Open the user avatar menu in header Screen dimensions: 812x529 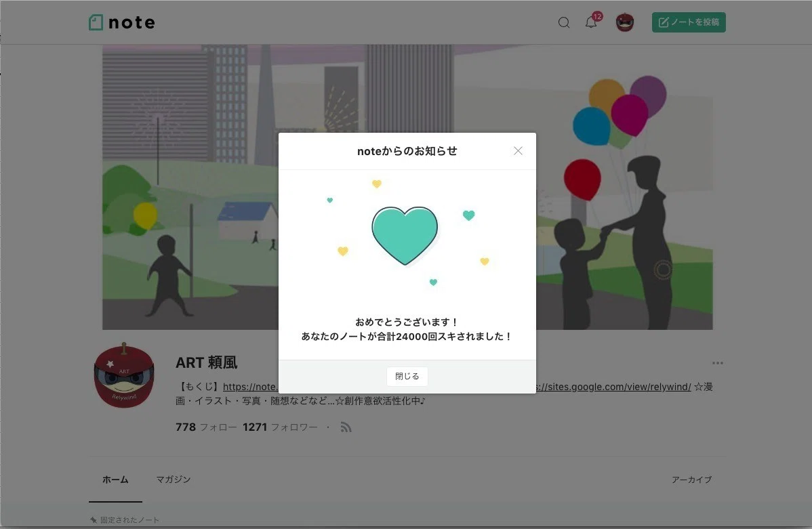click(x=624, y=22)
